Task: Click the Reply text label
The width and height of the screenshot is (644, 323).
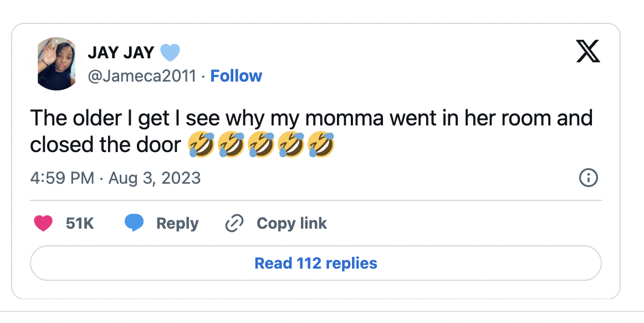Action: pyautogui.click(x=177, y=224)
